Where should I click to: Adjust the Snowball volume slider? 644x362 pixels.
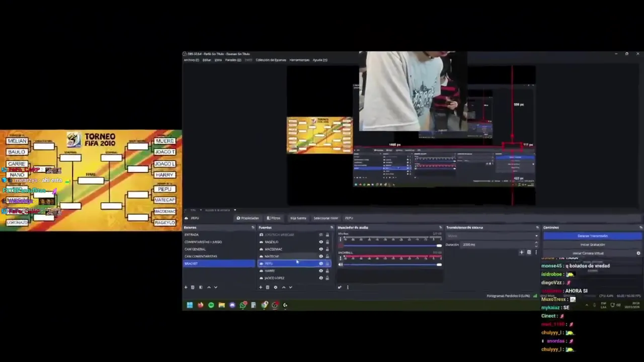[392, 264]
